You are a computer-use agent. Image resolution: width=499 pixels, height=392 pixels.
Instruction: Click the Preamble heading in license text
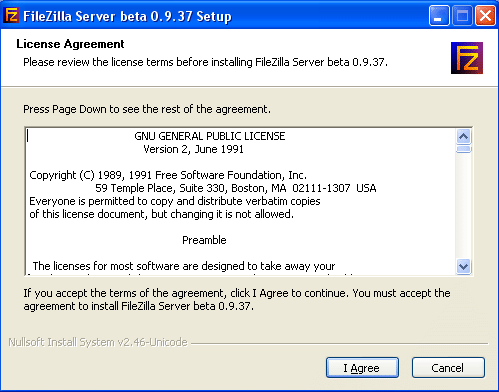tap(204, 240)
